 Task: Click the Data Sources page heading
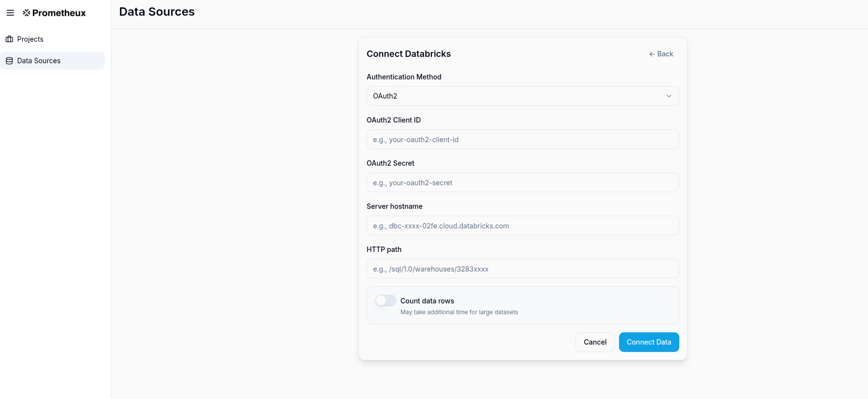pos(156,11)
